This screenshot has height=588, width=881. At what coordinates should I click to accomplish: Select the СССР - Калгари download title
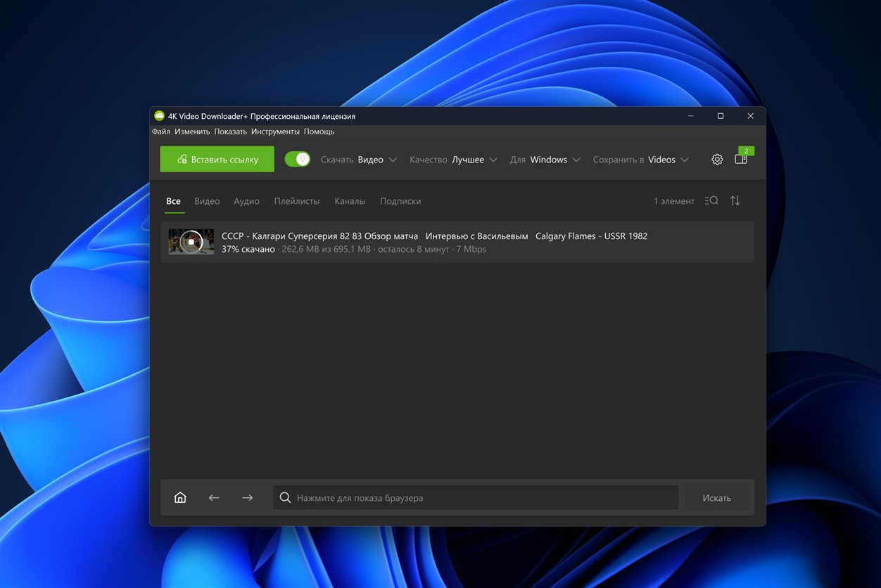(x=434, y=236)
